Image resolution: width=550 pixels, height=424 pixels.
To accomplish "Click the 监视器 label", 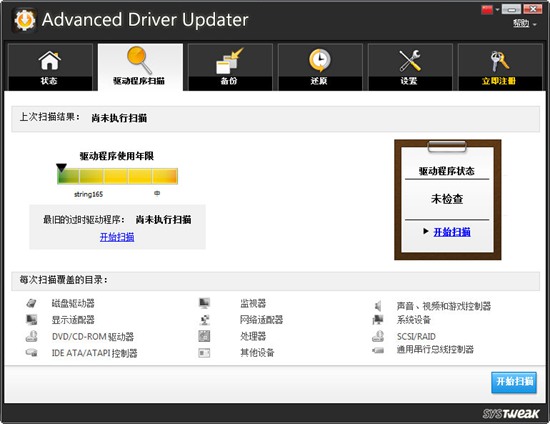I will pos(253,303).
